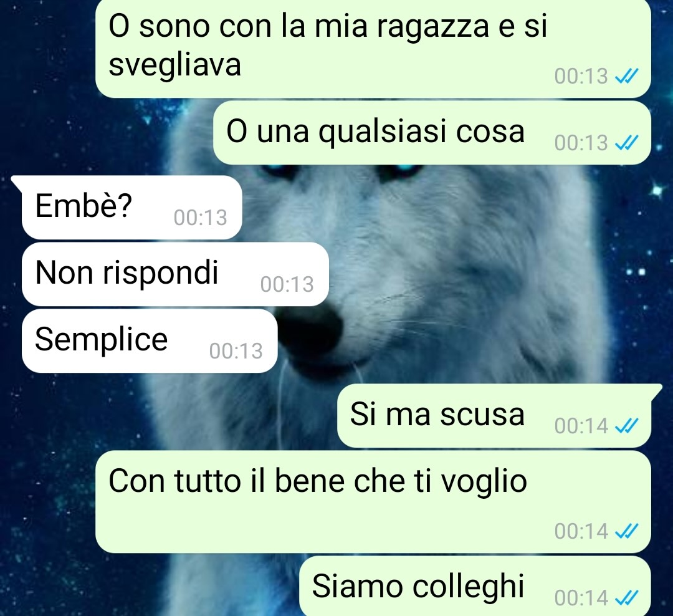Click read ticks on 'Con tutto il bene' message
This screenshot has height=616, width=673.
coord(627,531)
